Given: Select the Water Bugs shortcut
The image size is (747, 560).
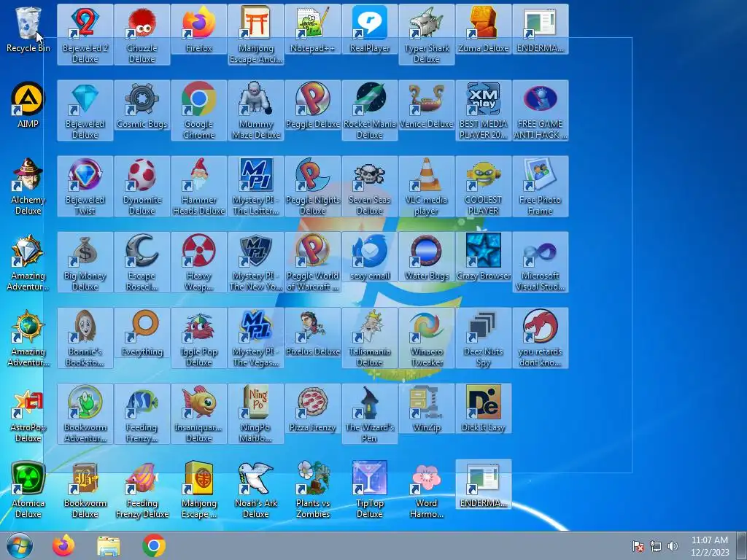Looking at the screenshot, I should coord(426,257).
